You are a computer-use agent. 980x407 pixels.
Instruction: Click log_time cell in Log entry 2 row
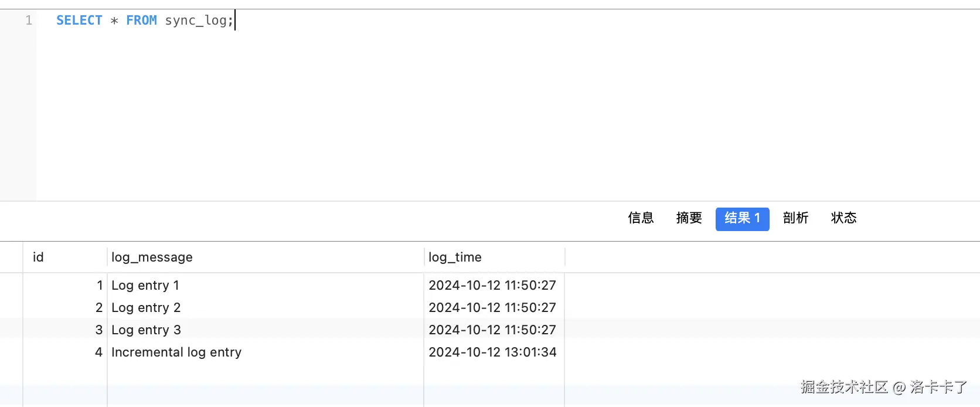click(x=492, y=308)
